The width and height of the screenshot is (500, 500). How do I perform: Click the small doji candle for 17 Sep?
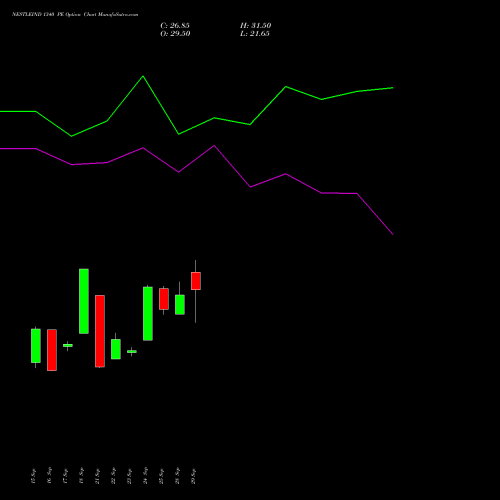pyautogui.click(x=68, y=345)
